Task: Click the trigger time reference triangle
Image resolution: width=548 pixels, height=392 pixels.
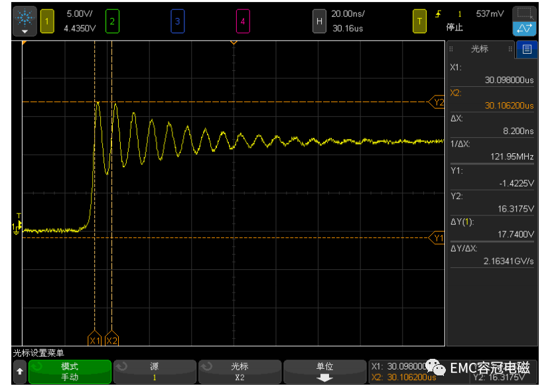Action: pos(234,42)
